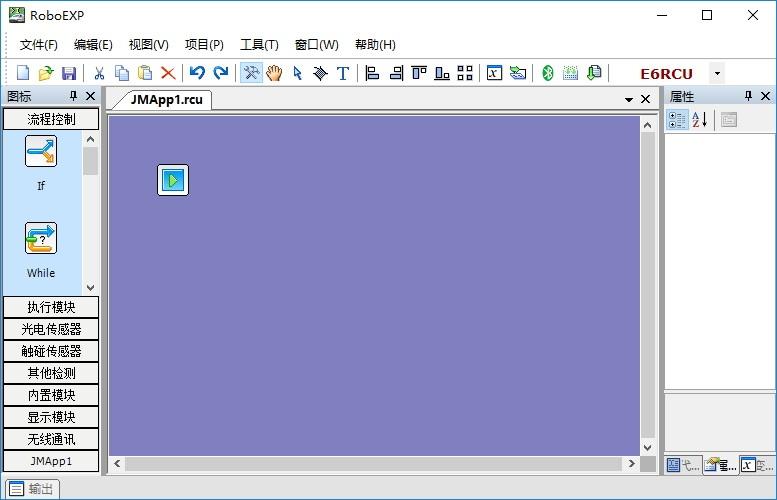Image resolution: width=777 pixels, height=500 pixels.
Task: Sort properties alphabetically with the A-Z icon
Action: 700,119
